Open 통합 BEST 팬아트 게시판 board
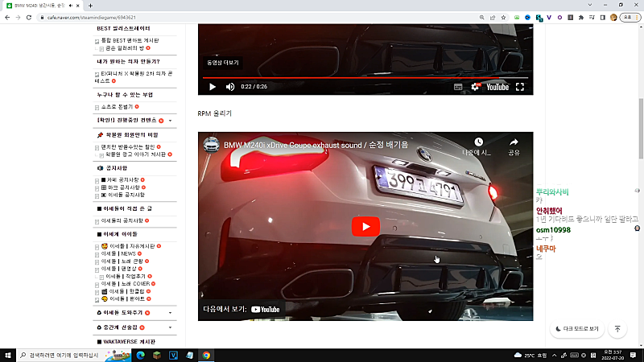 tap(130, 41)
